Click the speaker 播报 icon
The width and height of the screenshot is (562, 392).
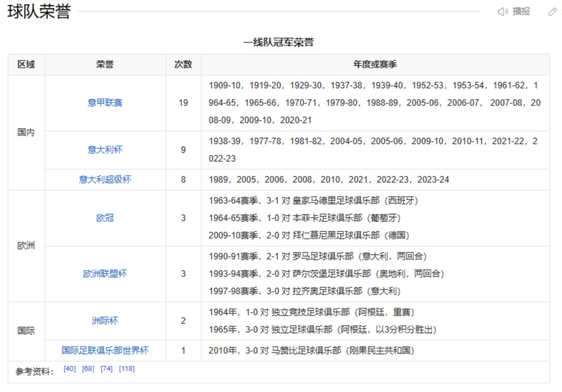pos(503,12)
